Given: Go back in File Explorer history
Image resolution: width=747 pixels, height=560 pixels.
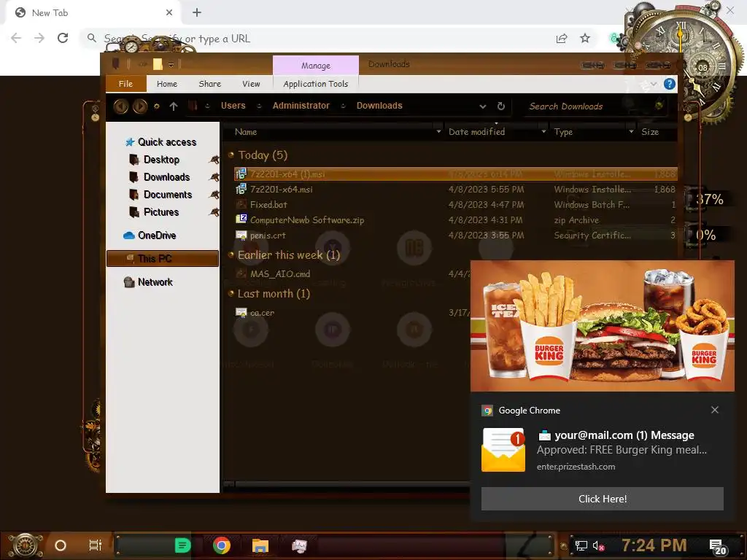Looking at the screenshot, I should point(120,106).
